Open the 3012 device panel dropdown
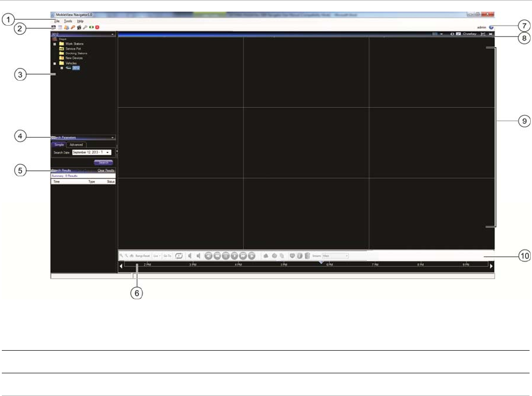 pos(113,34)
